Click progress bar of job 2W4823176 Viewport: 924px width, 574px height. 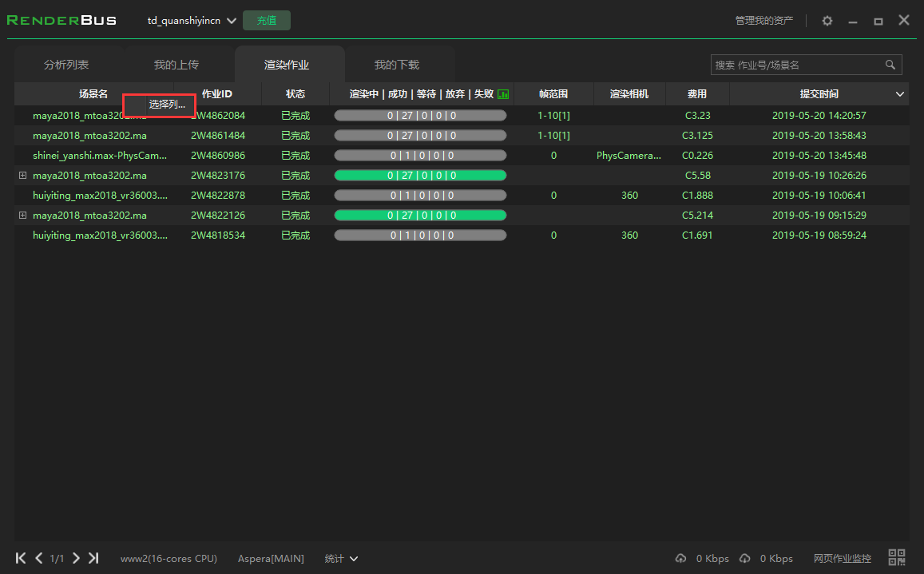pyautogui.click(x=420, y=175)
